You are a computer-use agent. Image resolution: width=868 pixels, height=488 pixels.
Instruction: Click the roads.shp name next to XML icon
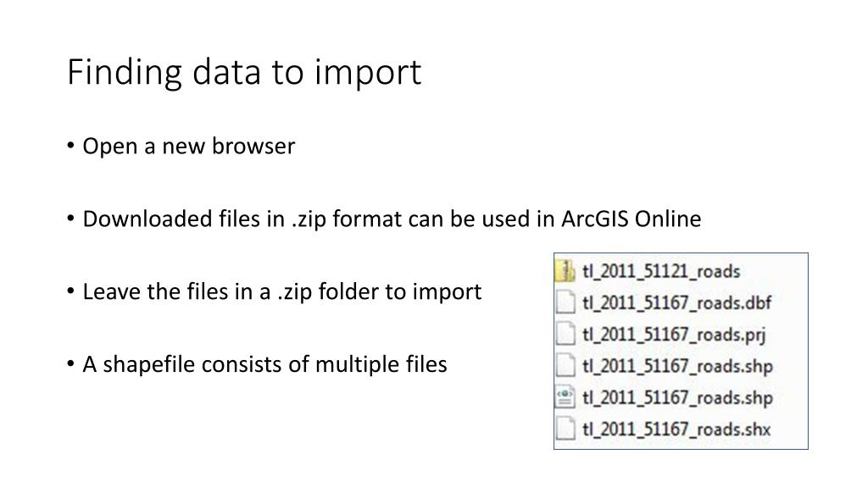coord(677,398)
